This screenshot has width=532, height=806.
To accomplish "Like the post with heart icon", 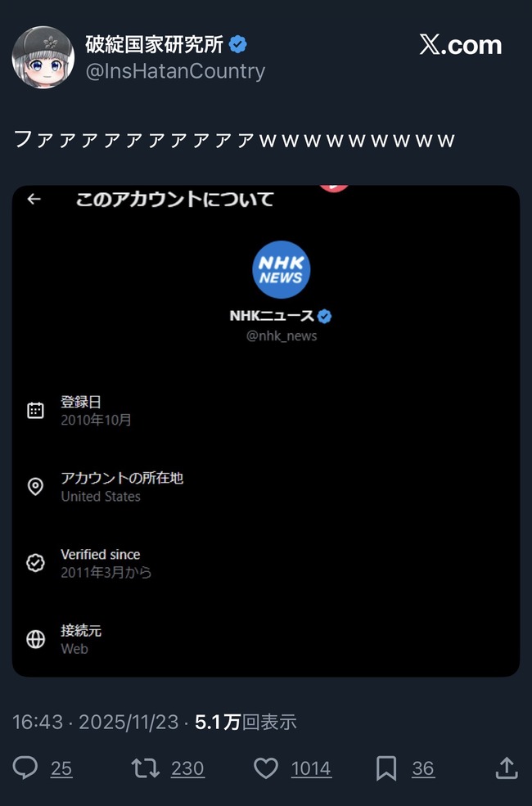I will tap(266, 768).
